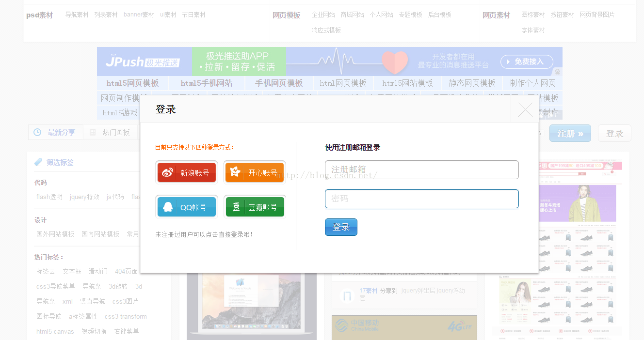Select the 图标导航 hot tag

(x=49, y=316)
